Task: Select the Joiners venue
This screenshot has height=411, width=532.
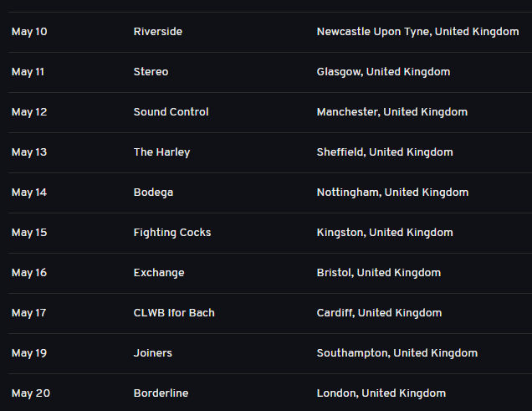Action: (152, 353)
